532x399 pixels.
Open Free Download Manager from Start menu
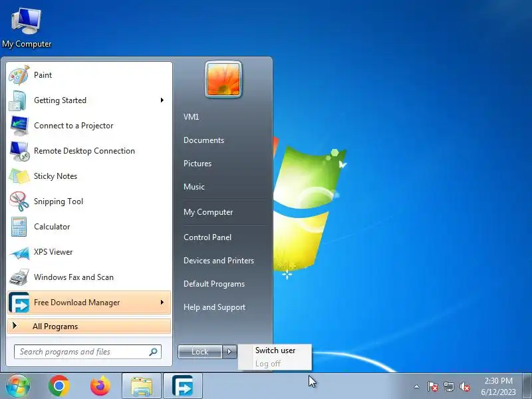coord(88,303)
